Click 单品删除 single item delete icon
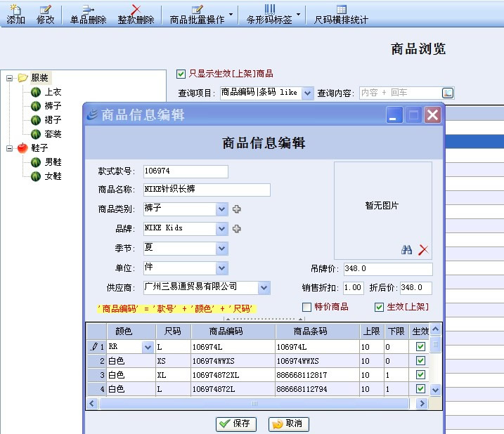Viewport: 504px width, 434px height. coord(88,15)
